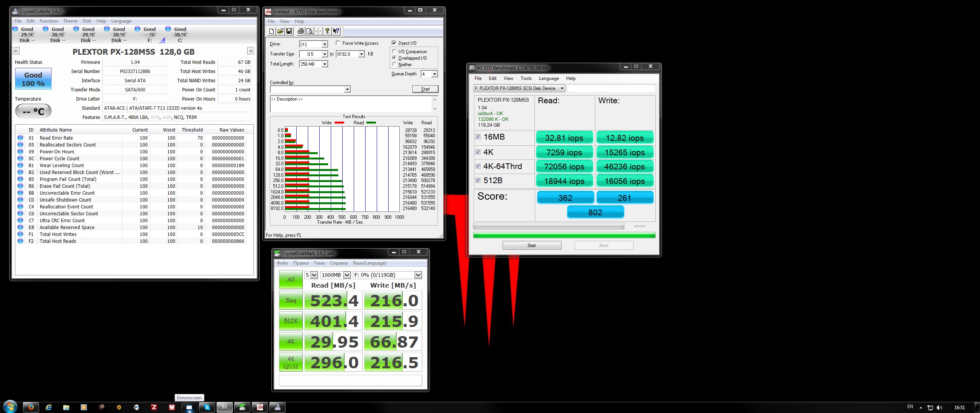Enable Force Write Access checkbox

338,43
